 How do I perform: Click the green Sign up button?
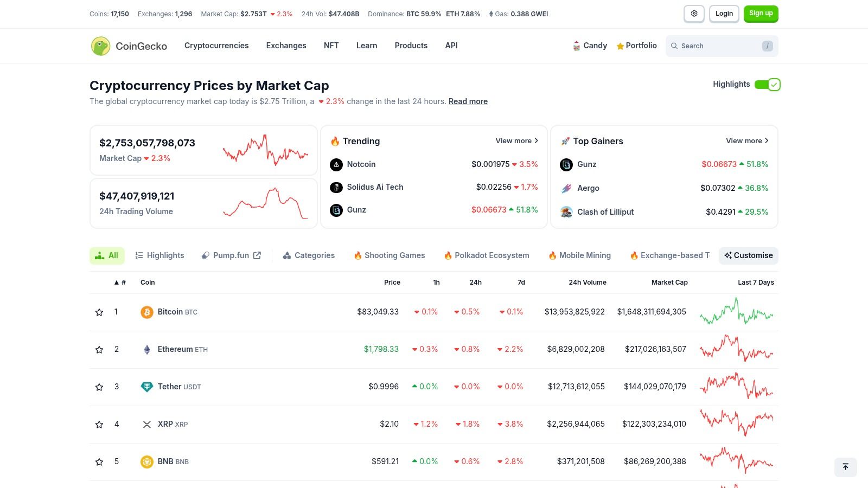tap(761, 14)
